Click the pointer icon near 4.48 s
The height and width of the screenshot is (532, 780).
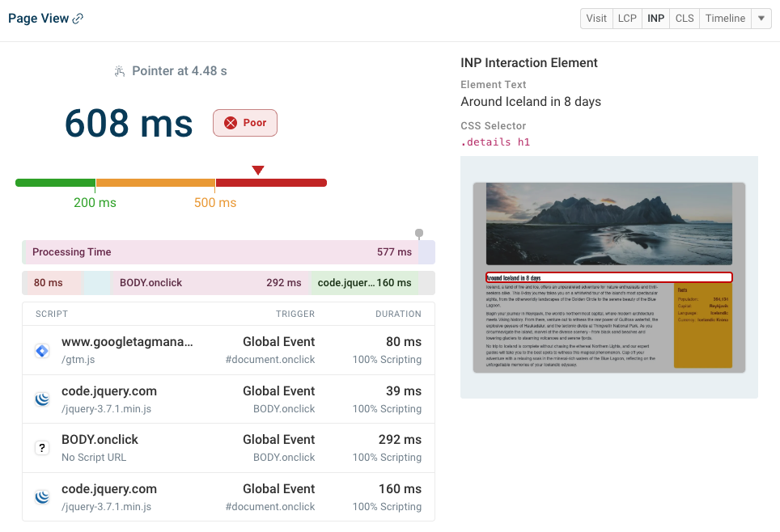coord(119,71)
